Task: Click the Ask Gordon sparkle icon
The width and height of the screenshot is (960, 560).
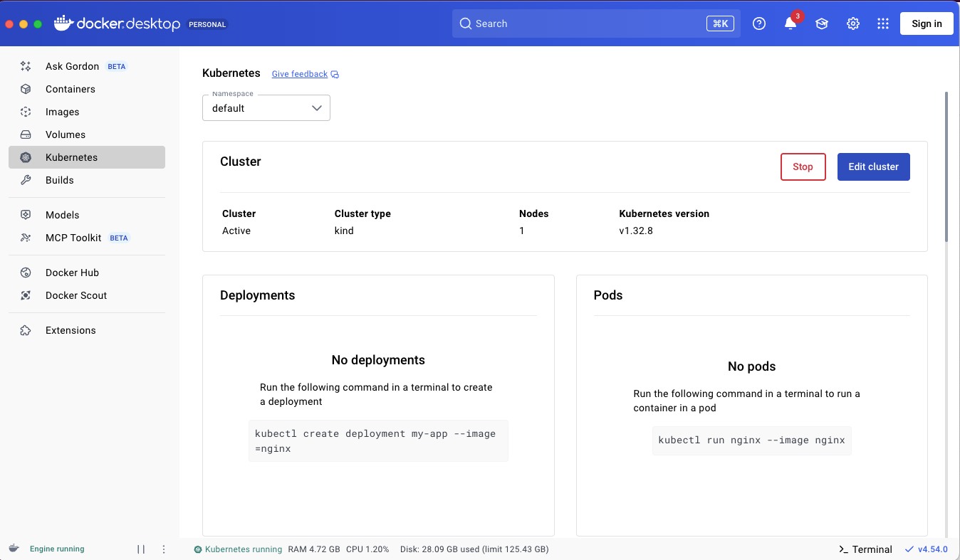Action: pos(26,66)
